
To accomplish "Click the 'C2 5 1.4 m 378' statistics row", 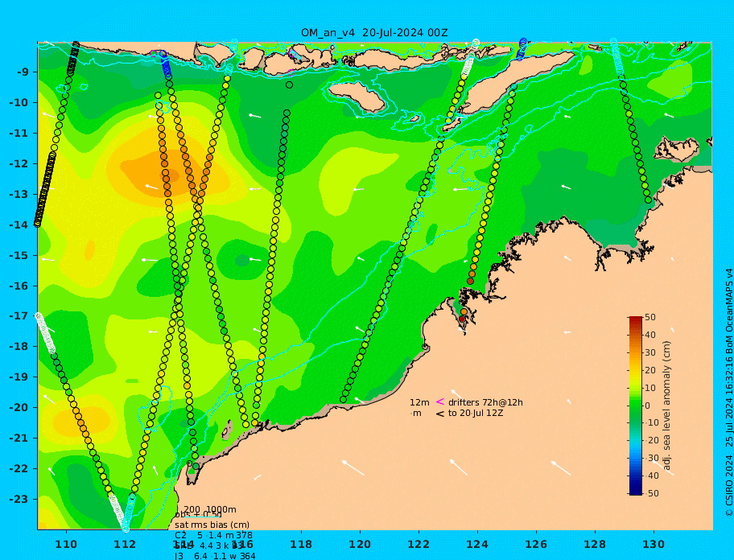I will pyautogui.click(x=213, y=535).
